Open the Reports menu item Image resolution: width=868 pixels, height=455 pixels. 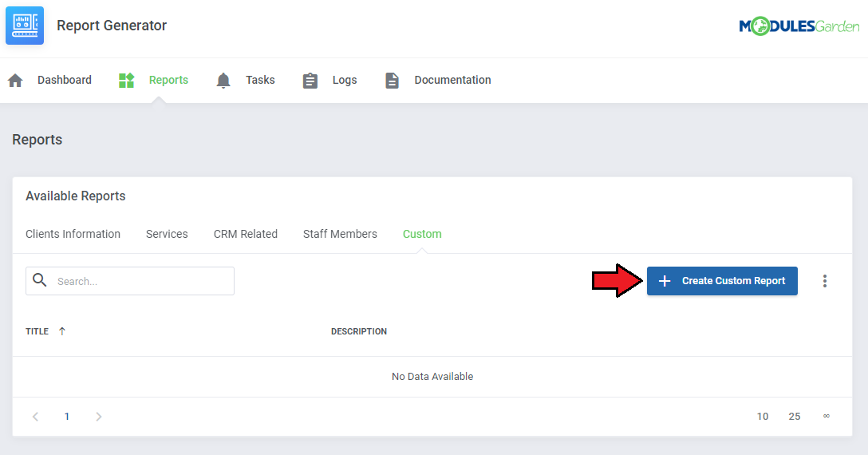[x=168, y=80]
